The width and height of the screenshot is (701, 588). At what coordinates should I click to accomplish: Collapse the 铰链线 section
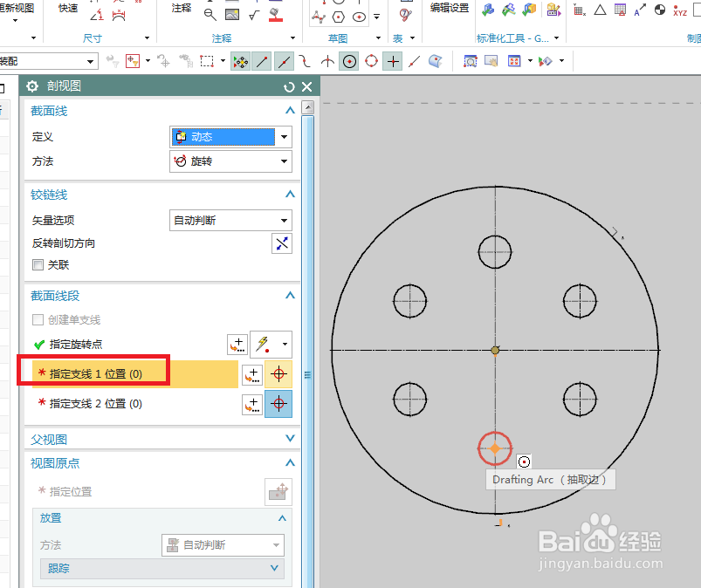coord(290,194)
